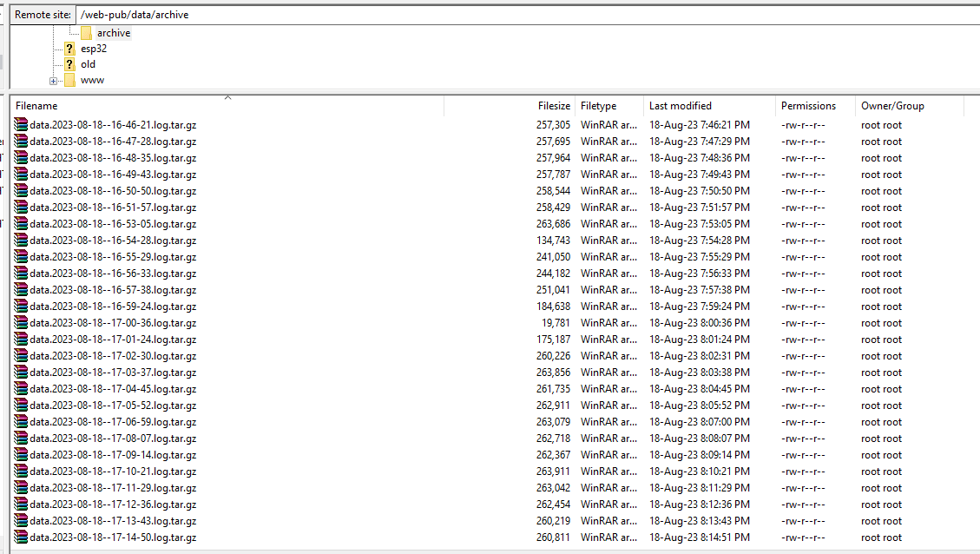Viewport: 980px width, 554px height.
Task: Click filesize value 184,638
Action: click(x=553, y=307)
